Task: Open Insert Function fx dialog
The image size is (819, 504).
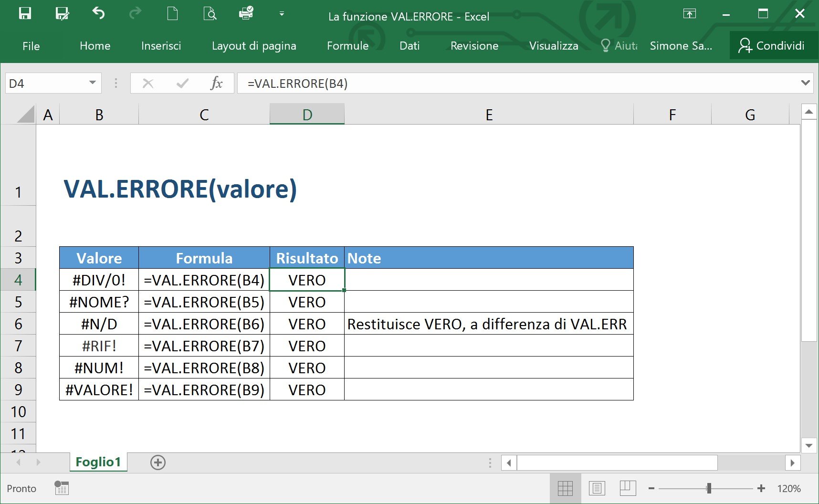Action: (x=216, y=84)
